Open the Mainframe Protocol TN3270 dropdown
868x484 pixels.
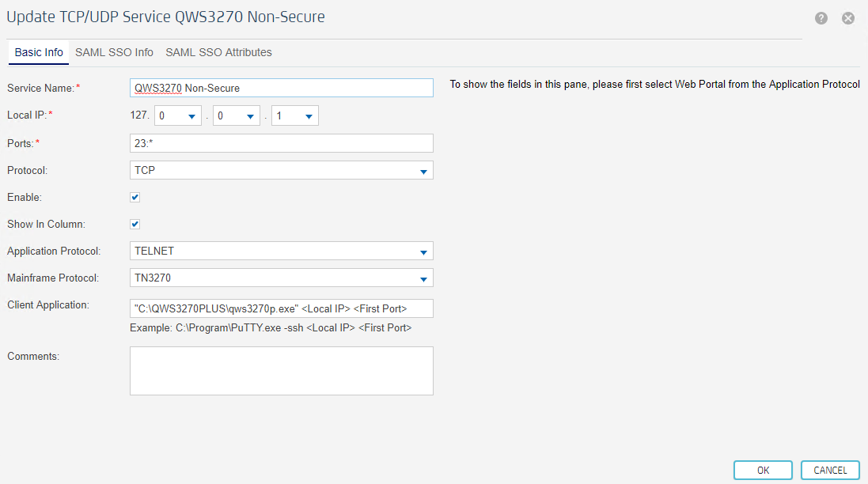click(281, 278)
